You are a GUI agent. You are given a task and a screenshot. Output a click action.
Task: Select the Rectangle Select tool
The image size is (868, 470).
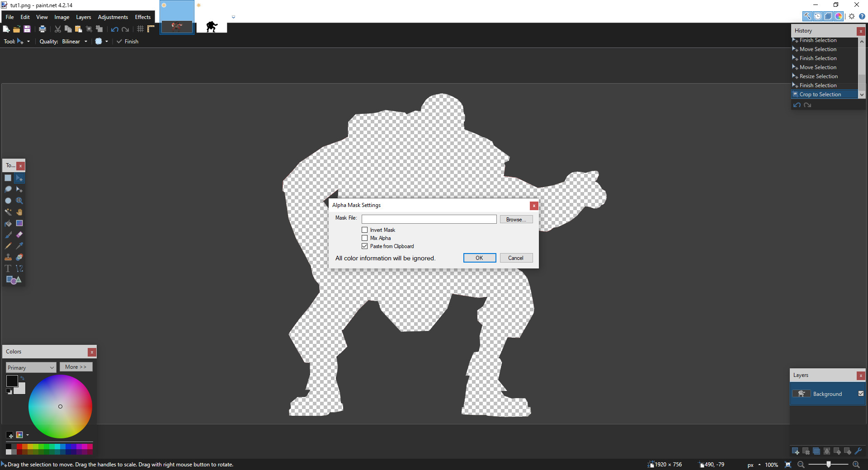pos(8,178)
